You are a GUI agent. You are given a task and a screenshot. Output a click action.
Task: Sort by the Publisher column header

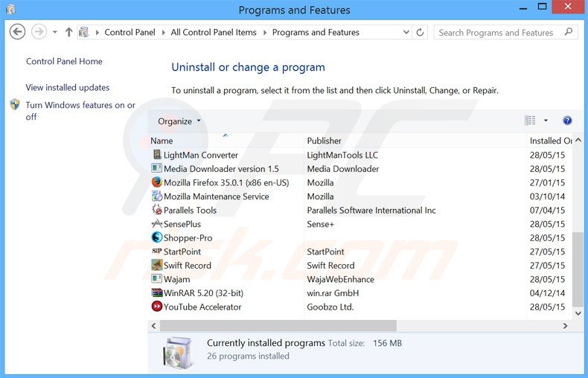(x=324, y=141)
